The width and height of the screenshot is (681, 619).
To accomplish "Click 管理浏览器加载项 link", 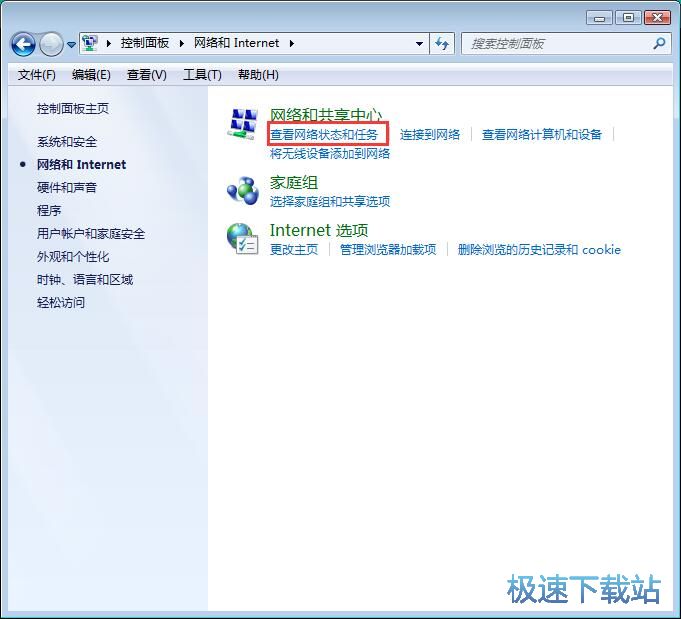I will (388, 250).
